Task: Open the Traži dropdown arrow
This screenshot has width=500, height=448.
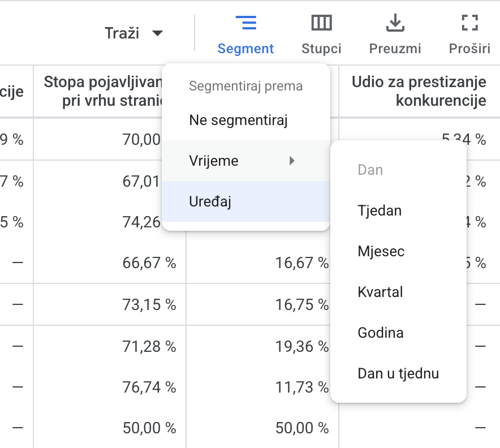Action: (157, 33)
